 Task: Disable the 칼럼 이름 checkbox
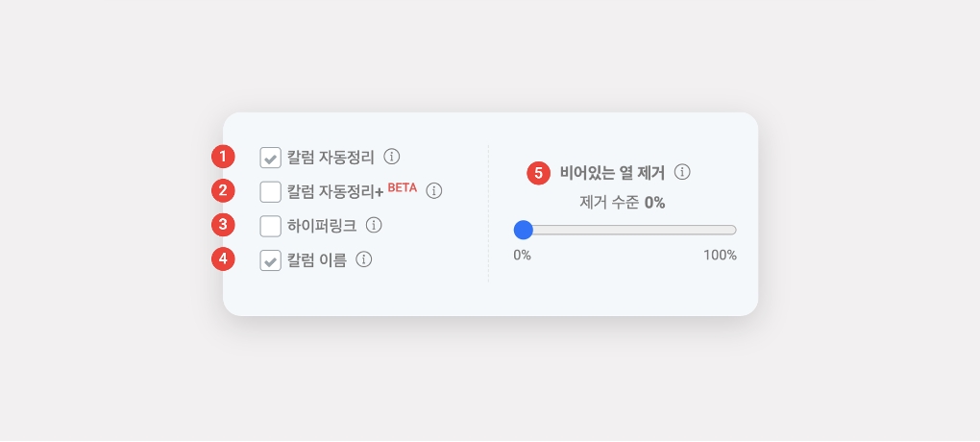click(x=271, y=260)
